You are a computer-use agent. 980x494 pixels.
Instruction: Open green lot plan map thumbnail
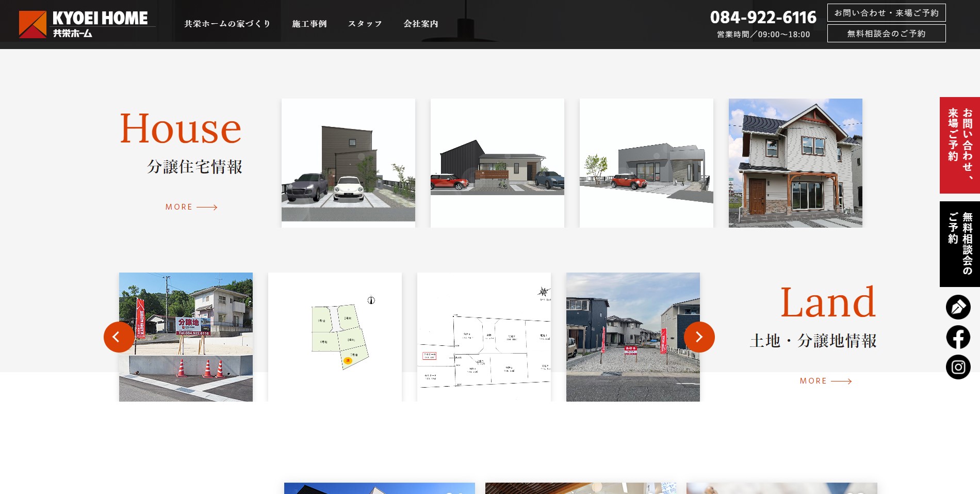(x=335, y=337)
